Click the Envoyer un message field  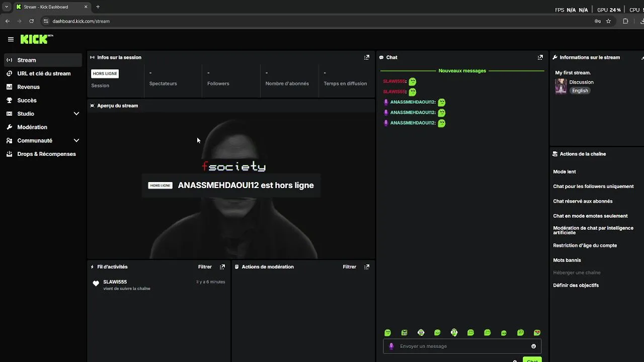tap(462, 346)
